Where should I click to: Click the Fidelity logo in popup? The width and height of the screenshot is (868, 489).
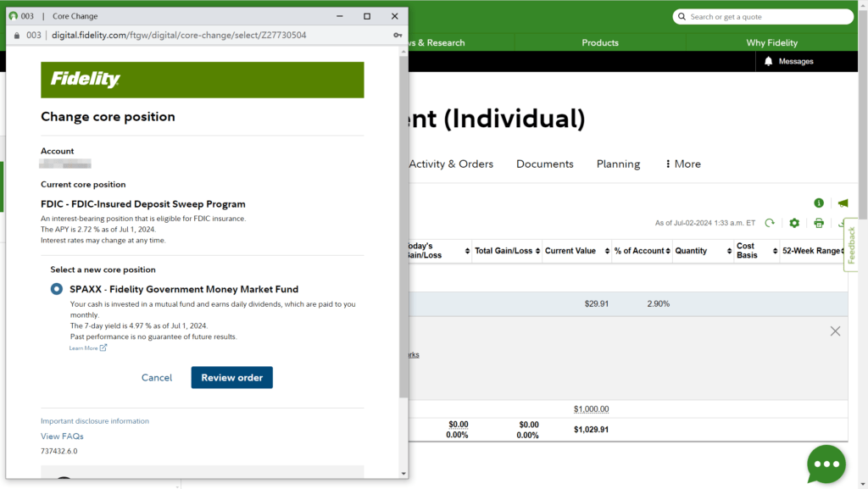coord(86,80)
